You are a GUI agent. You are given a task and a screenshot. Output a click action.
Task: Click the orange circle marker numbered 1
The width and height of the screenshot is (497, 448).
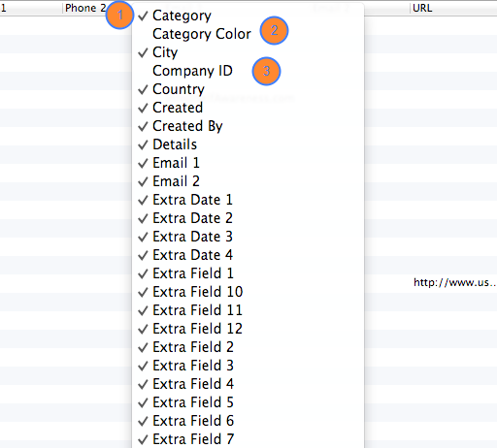coord(119,16)
